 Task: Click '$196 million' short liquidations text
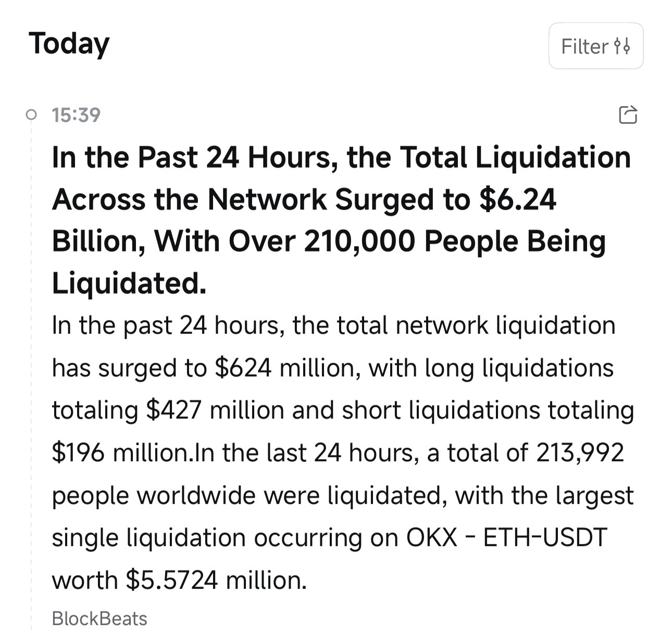point(120,453)
